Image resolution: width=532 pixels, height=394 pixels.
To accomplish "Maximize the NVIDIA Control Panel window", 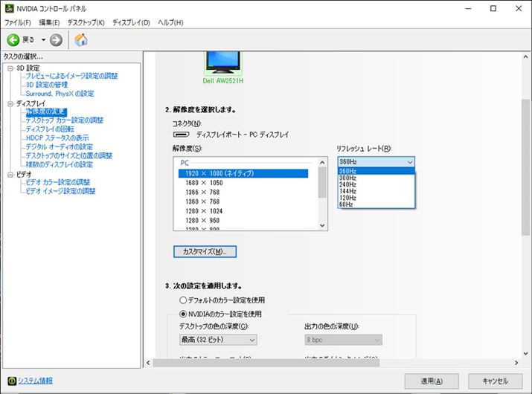I will coord(493,8).
